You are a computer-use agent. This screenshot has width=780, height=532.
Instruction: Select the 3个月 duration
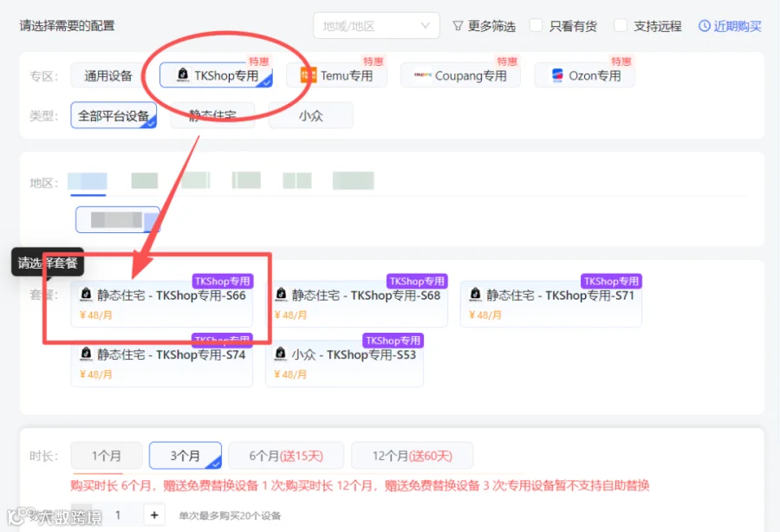(x=185, y=456)
